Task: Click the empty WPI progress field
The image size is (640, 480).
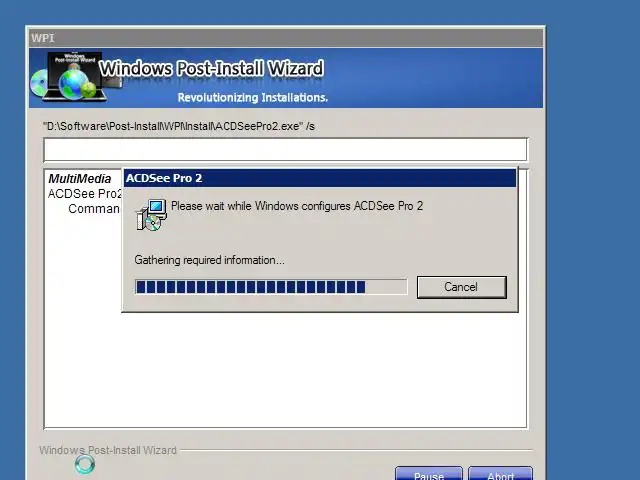Action: 285,150
